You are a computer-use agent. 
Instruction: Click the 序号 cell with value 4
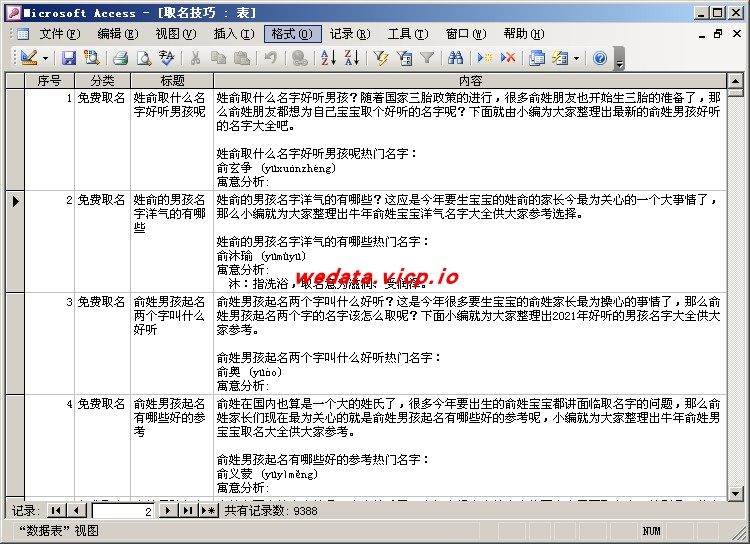49,445
